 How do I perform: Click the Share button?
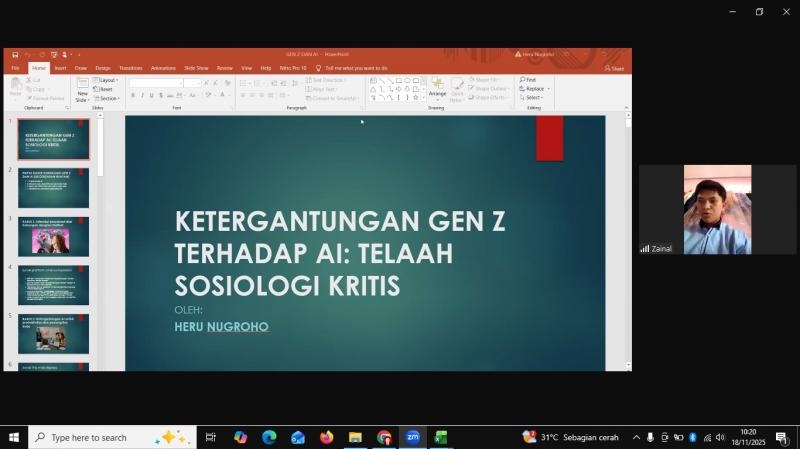click(614, 68)
